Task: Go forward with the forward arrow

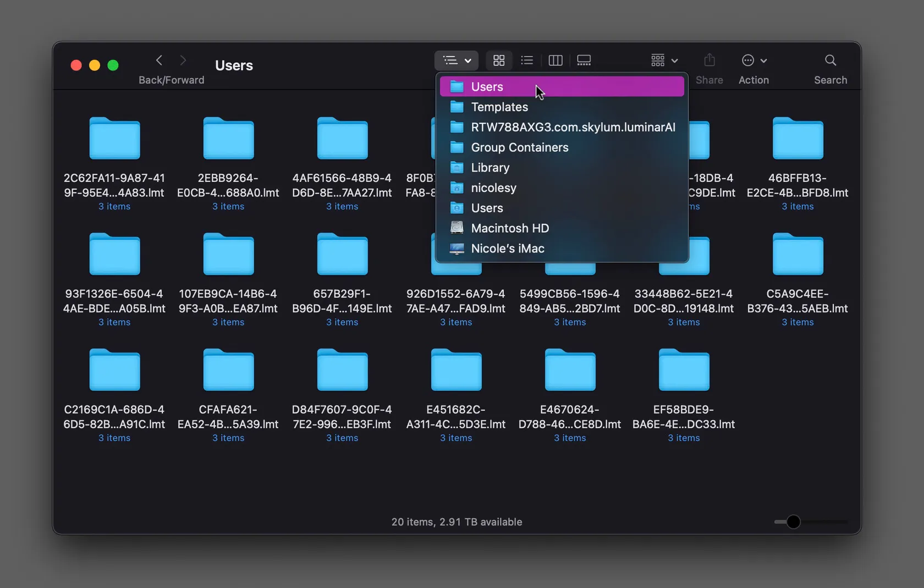Action: 183,61
